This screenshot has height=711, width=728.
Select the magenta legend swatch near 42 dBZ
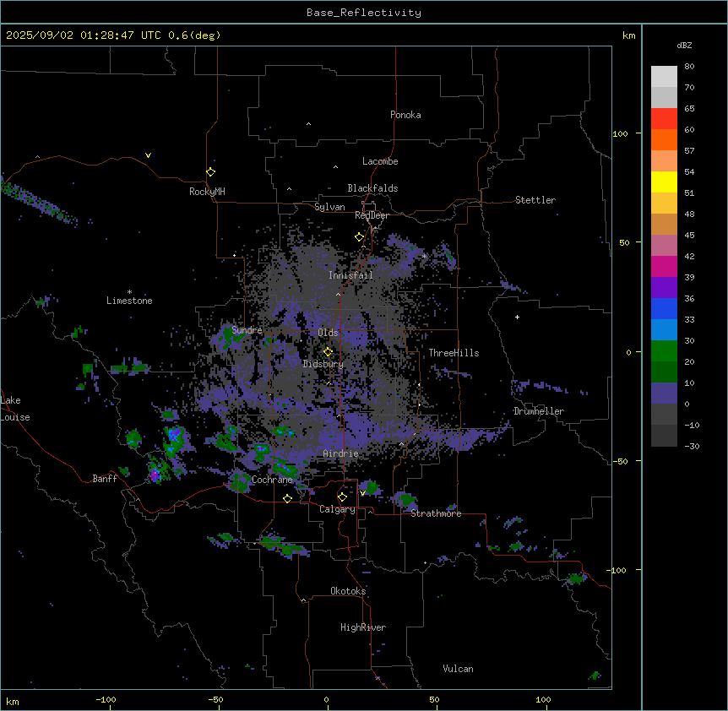(664, 266)
